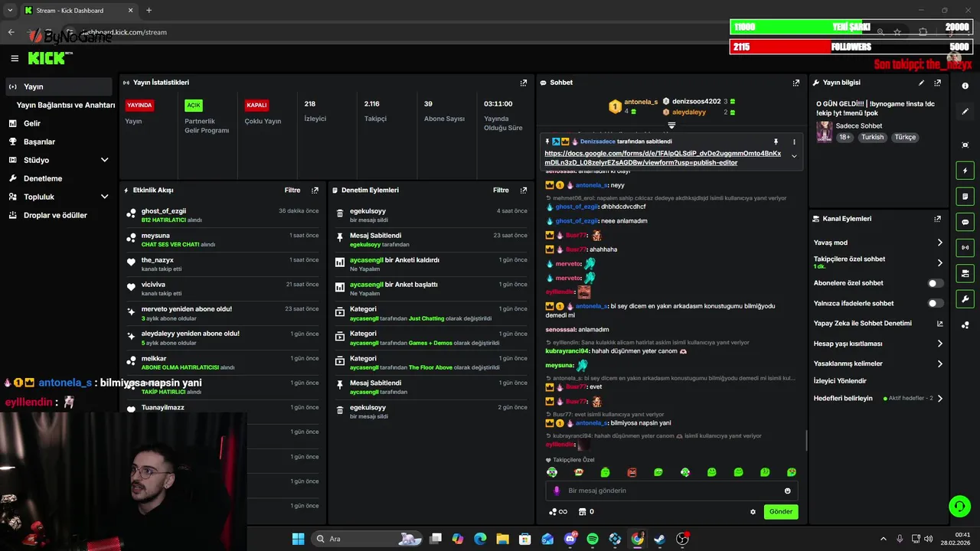
Task: Toggle Abonelere özel sohbet switch
Action: click(936, 283)
